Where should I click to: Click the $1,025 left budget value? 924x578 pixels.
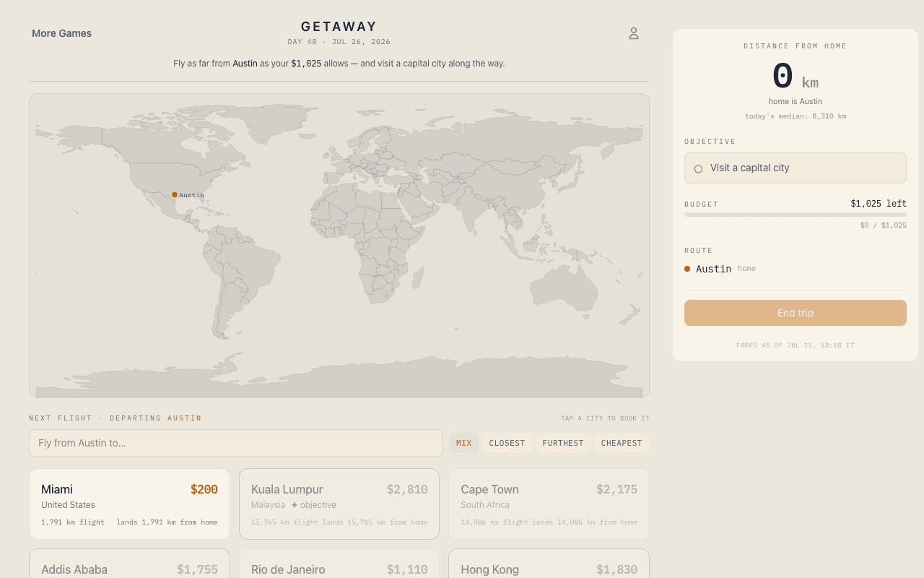pyautogui.click(x=879, y=204)
